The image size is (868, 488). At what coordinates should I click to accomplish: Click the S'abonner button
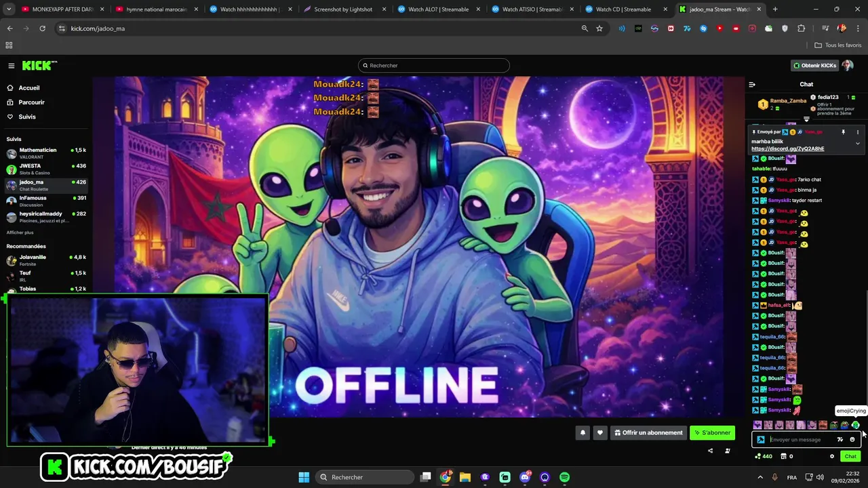coord(712,432)
